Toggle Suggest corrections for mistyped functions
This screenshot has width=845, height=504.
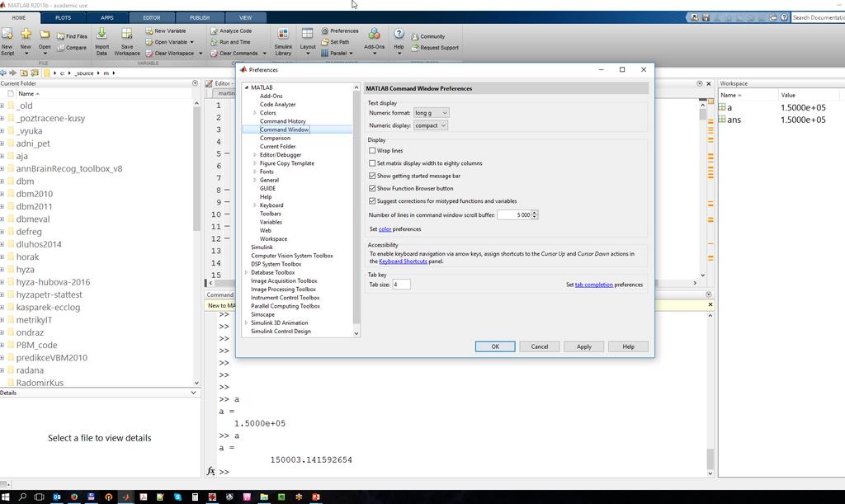[372, 200]
